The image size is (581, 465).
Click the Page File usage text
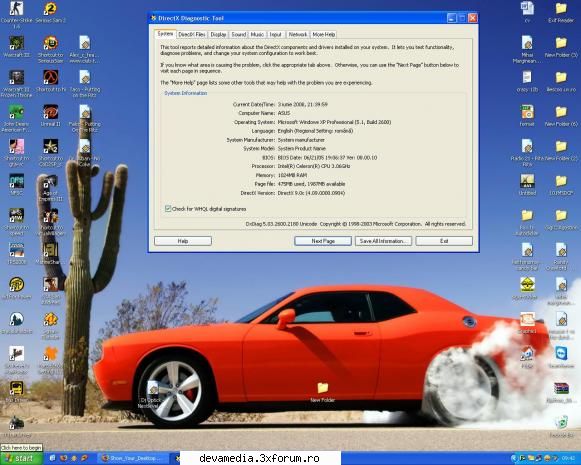(x=311, y=184)
